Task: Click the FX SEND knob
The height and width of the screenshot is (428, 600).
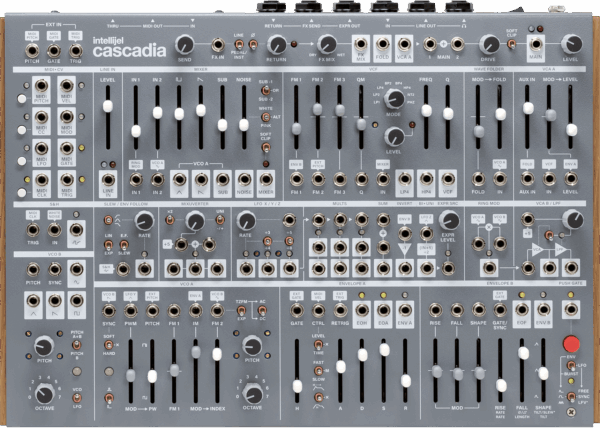Action: pyautogui.click(x=183, y=43)
